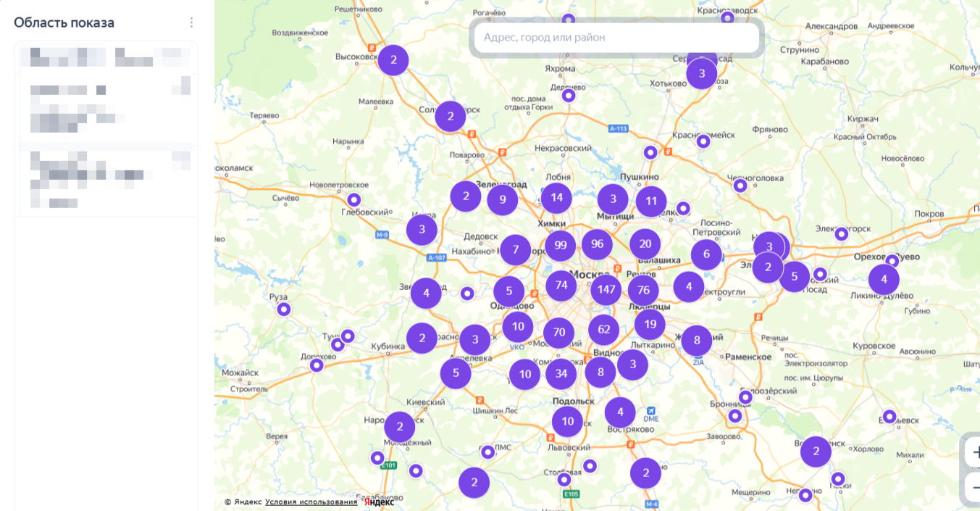Click the cluster marker numbered 19
Image resolution: width=980 pixels, height=511 pixels.
click(650, 325)
